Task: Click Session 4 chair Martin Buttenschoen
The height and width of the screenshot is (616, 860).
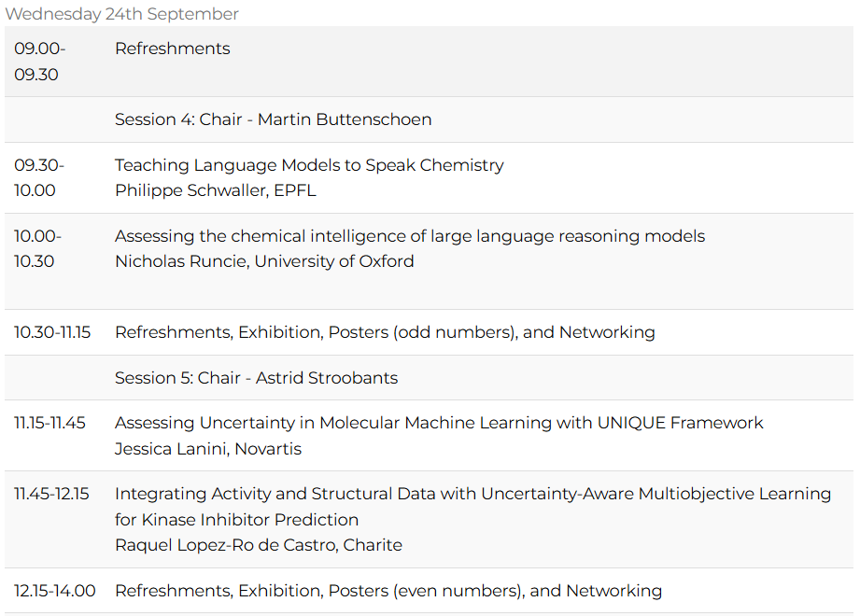Action: point(273,119)
